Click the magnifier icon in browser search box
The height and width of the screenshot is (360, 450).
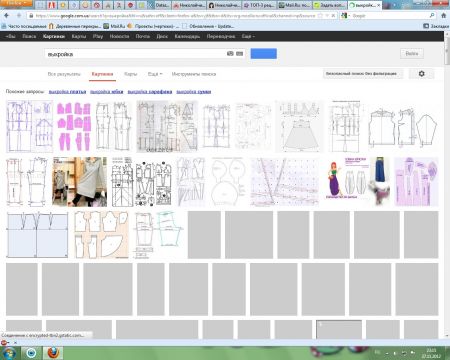click(x=432, y=15)
